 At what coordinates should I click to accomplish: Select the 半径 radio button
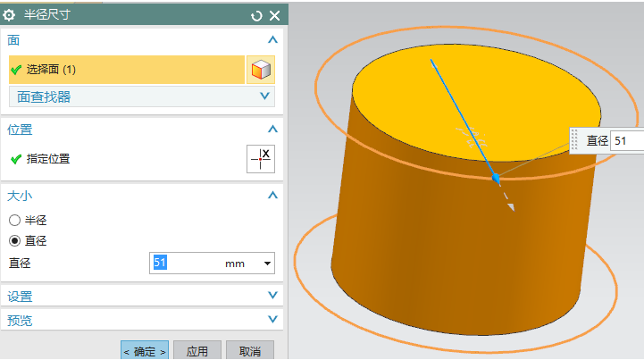coord(14,220)
